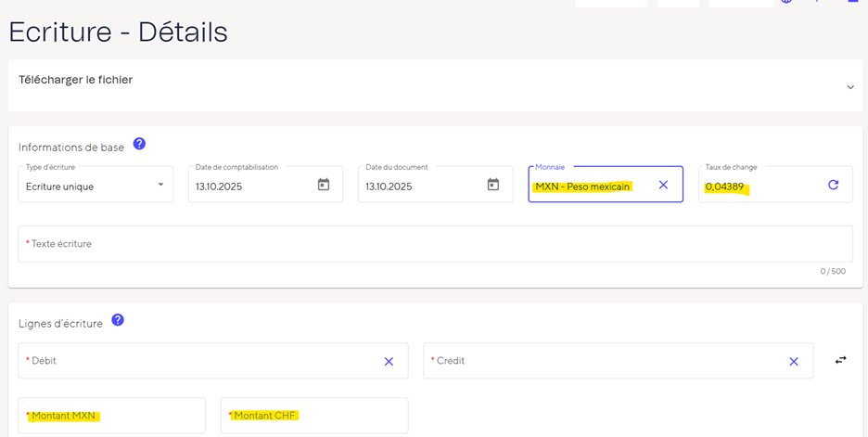Expand the Télécharger le fichier section
Viewport: 868px width, 437px height.
(849, 87)
